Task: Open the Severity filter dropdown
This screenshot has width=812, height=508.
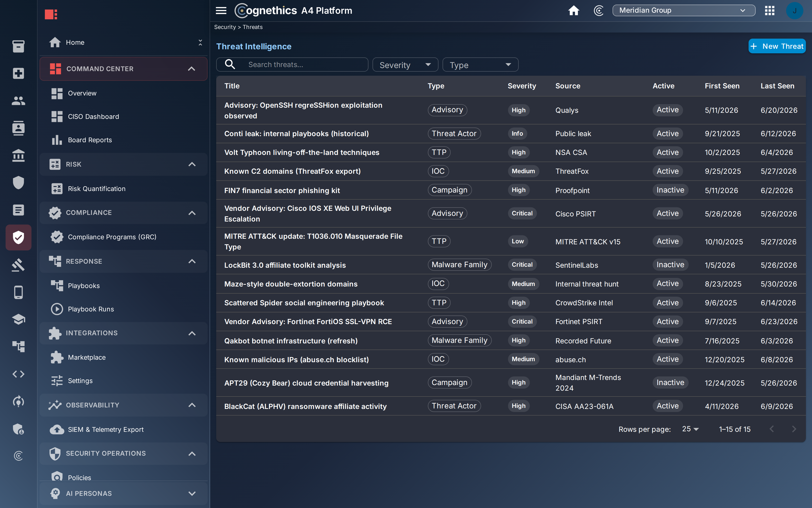Action: pos(405,65)
